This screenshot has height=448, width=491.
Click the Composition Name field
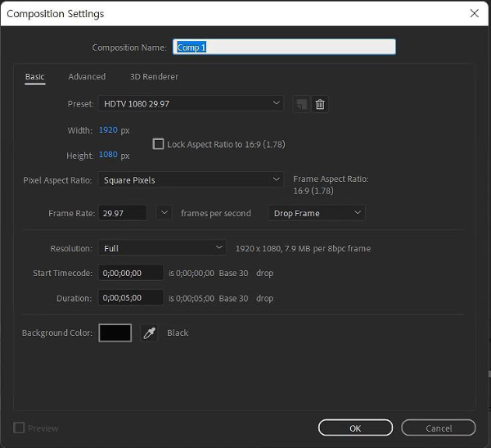[284, 47]
